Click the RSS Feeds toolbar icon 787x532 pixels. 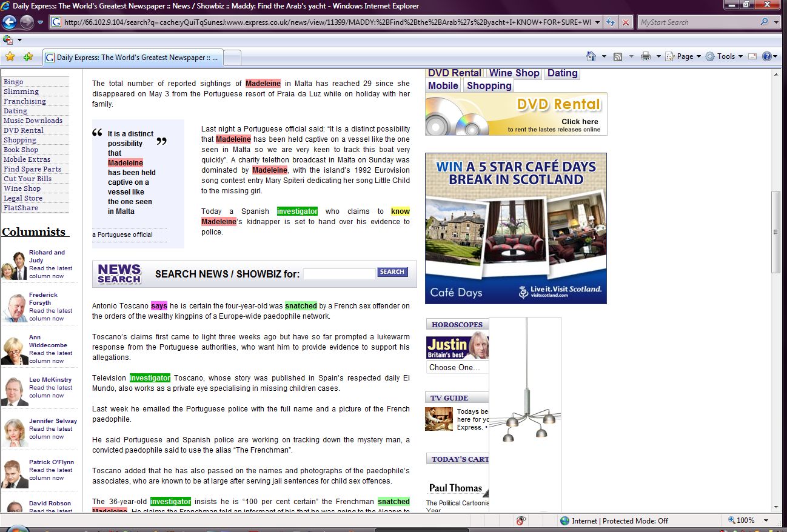[618, 56]
